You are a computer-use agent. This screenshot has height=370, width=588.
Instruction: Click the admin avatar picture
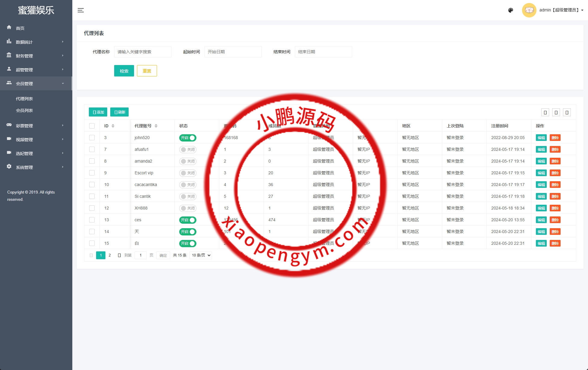click(x=529, y=10)
